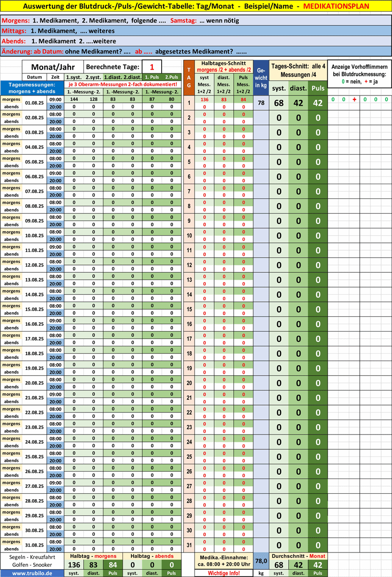Click the 'je 3 Oberarm-Messungen 2-fach dokumentiert!' note
This screenshot has width=392, height=577.
pos(123,85)
